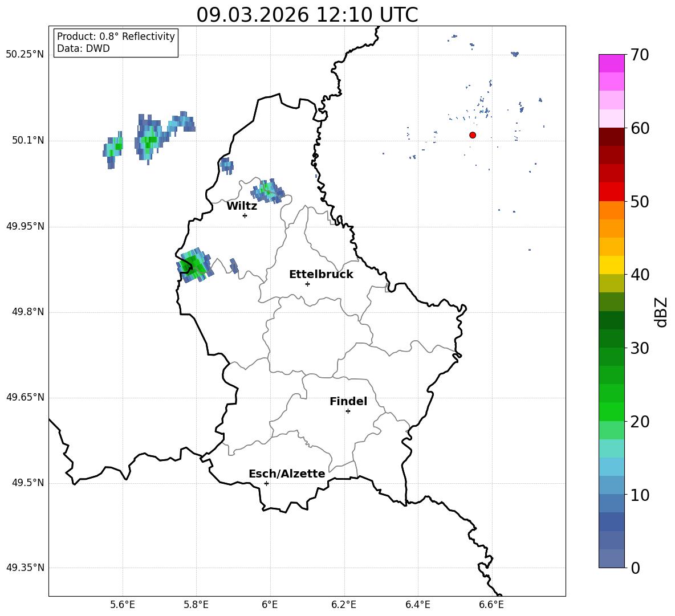
Task: Click the Findel station cross marker
Action: pyautogui.click(x=348, y=411)
